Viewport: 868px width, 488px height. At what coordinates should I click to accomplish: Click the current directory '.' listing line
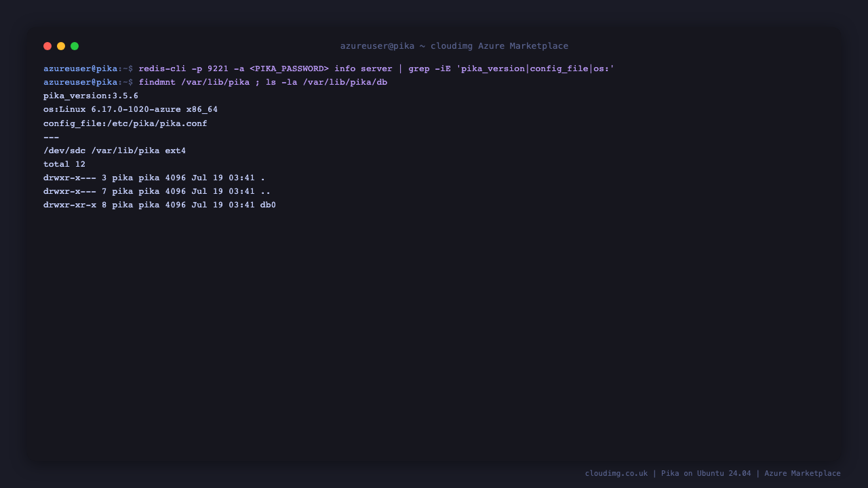coord(154,178)
